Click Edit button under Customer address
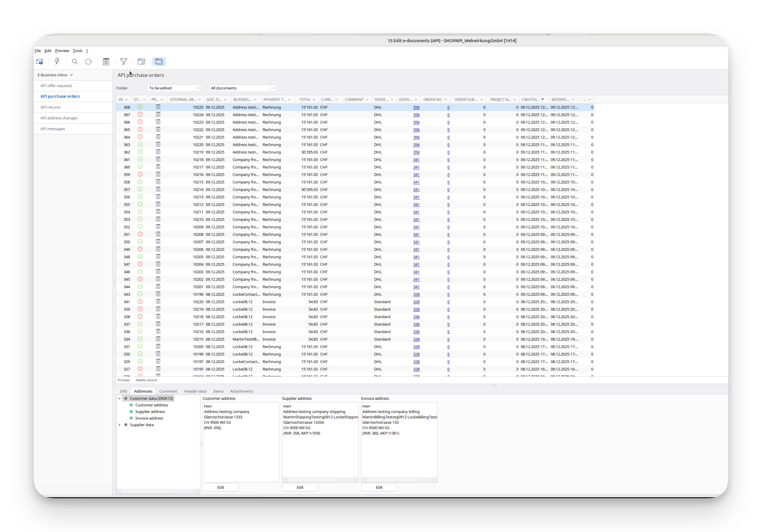762x532 pixels. pyautogui.click(x=220, y=487)
